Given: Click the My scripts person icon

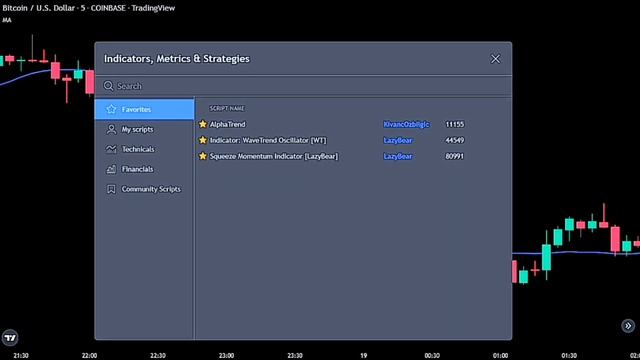Looking at the screenshot, I should (x=111, y=129).
